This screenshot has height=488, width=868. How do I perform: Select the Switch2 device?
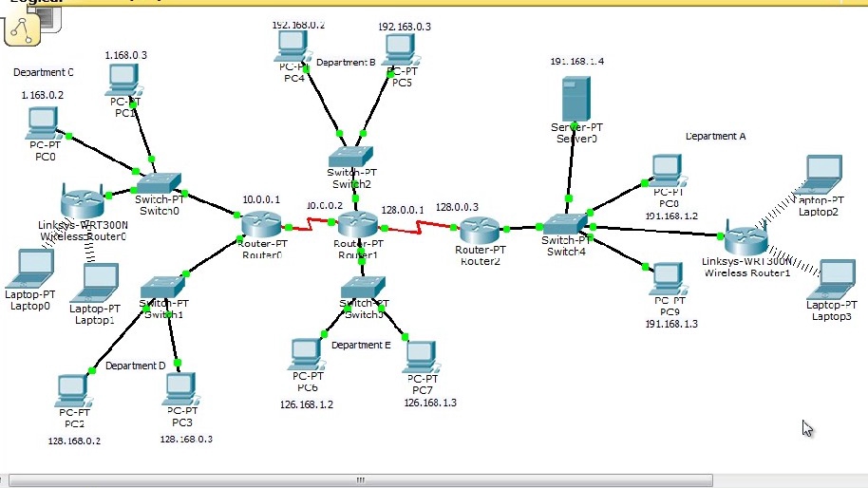[350, 157]
